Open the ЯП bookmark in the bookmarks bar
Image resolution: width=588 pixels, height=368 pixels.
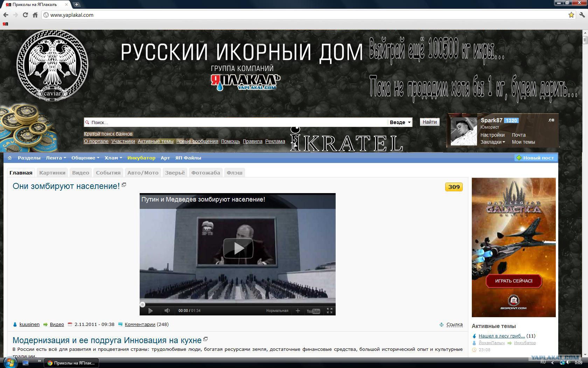(x=5, y=24)
